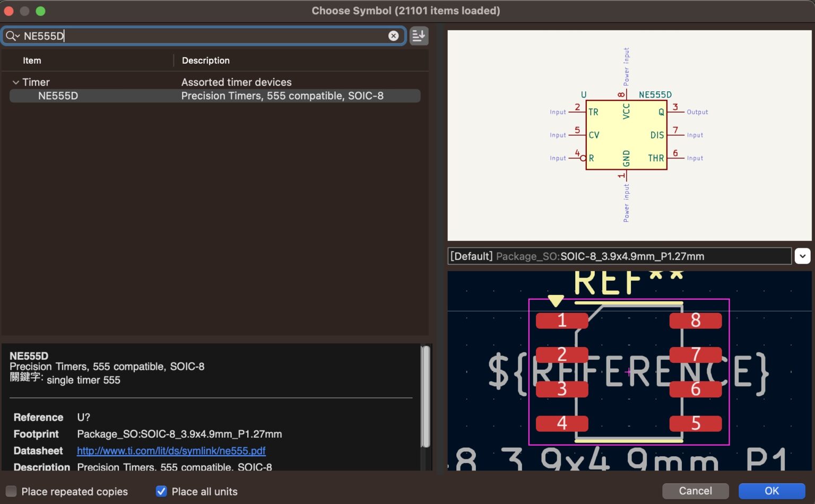
Task: Click the Item column header
Action: (x=32, y=60)
